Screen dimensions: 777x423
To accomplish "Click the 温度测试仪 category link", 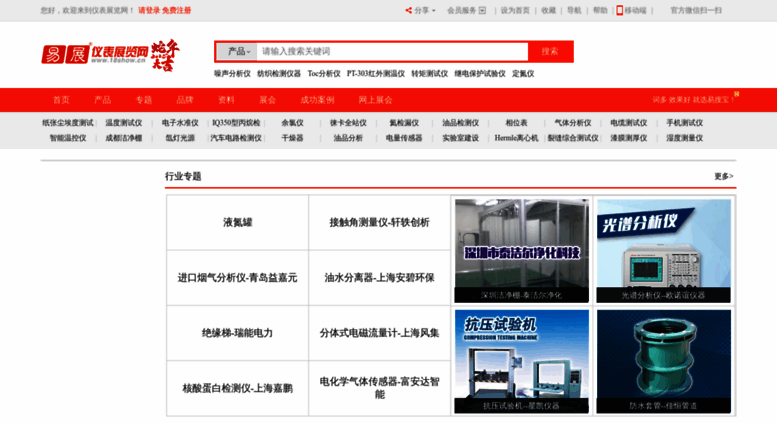I will click(x=124, y=123).
